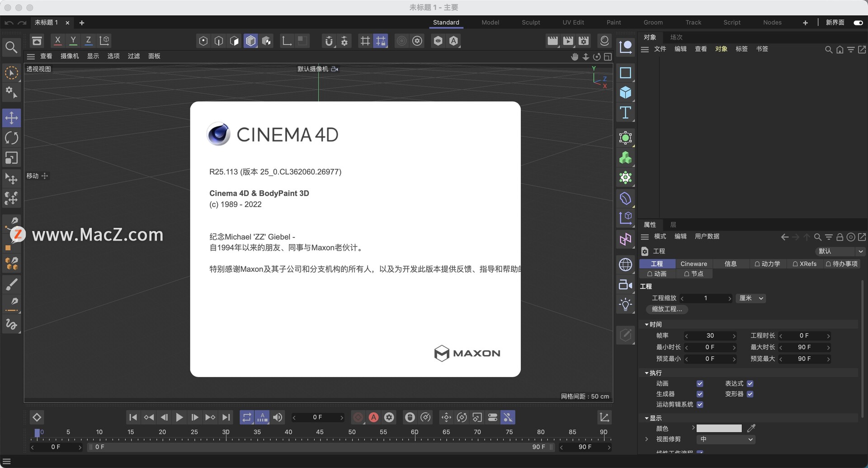868x468 pixels.
Task: Open the 厘米 unit dropdown
Action: (750, 298)
